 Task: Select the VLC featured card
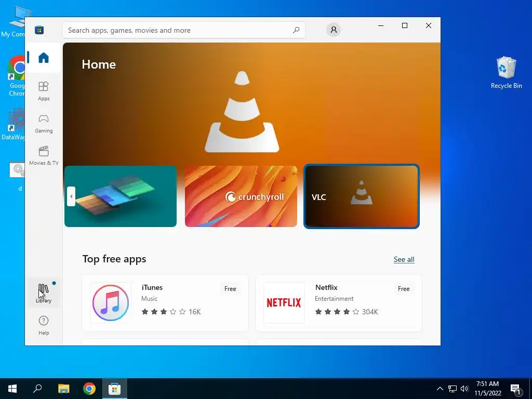click(362, 196)
